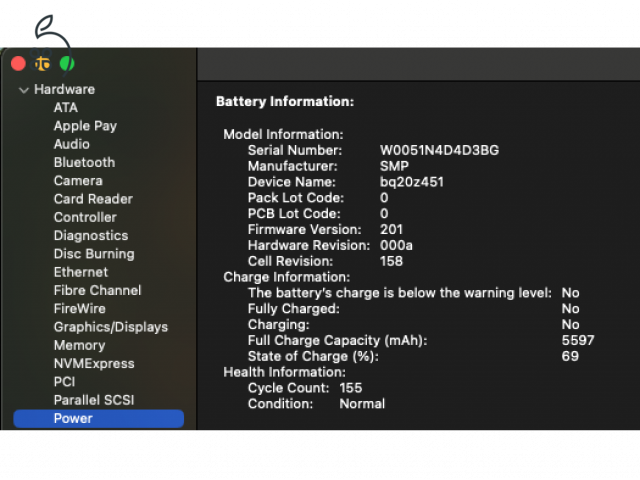The height and width of the screenshot is (480, 640).
Task: Select Graphics/Displays in the sidebar
Action: pos(111,327)
